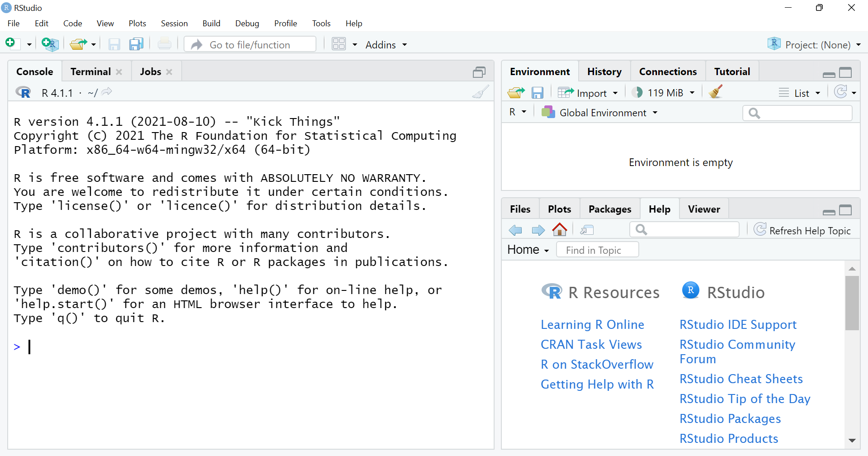The width and height of the screenshot is (868, 456).
Task: Open the Home topic dropdown in Help
Action: 528,250
